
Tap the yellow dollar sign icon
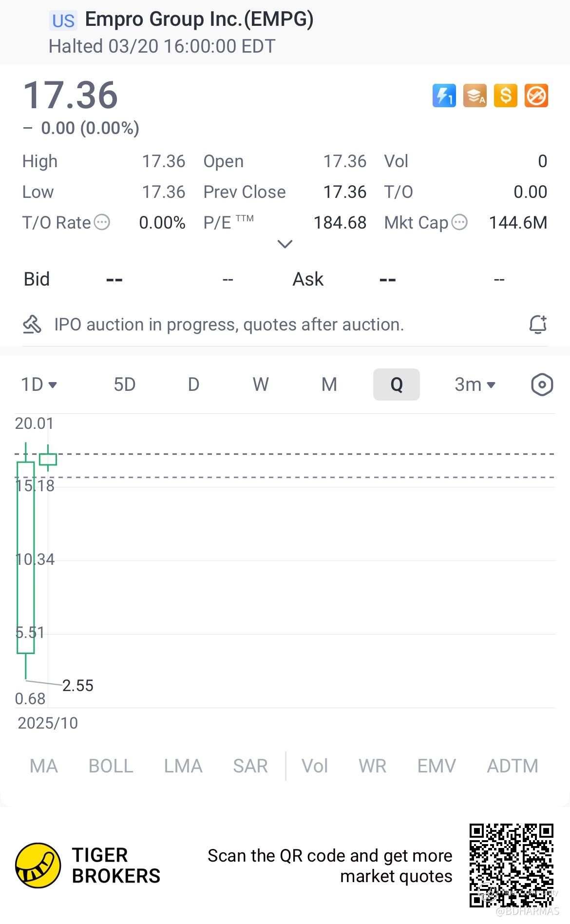tap(506, 96)
